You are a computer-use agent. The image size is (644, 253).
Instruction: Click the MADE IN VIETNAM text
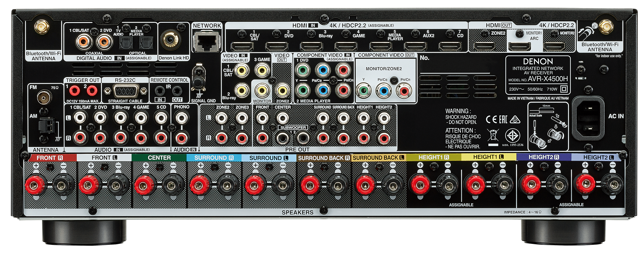pyautogui.click(x=538, y=98)
